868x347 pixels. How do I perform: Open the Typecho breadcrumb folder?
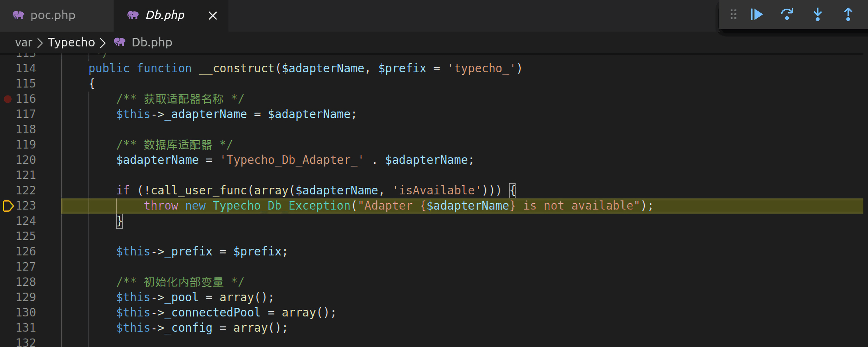pos(71,42)
